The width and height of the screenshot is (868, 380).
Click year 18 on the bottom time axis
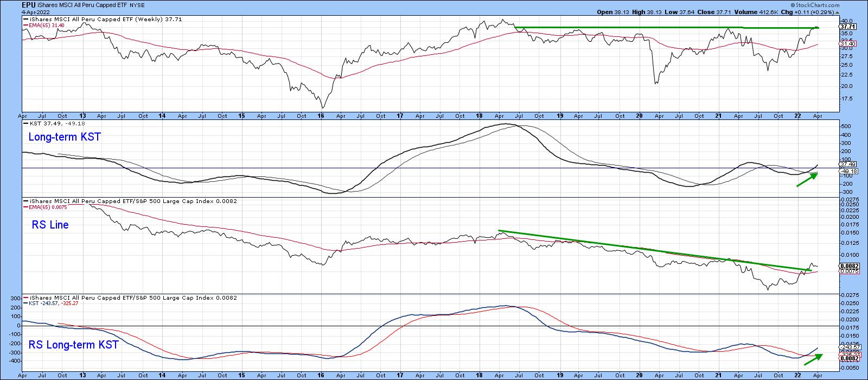[x=480, y=375]
